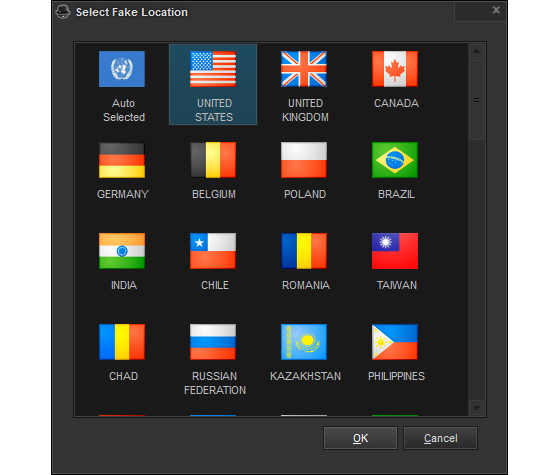Select the Belgium flag icon
This screenshot has width=560, height=475.
coord(213,160)
